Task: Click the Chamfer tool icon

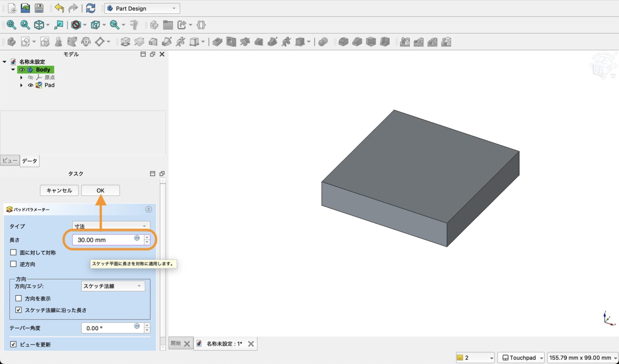Action: [357, 42]
